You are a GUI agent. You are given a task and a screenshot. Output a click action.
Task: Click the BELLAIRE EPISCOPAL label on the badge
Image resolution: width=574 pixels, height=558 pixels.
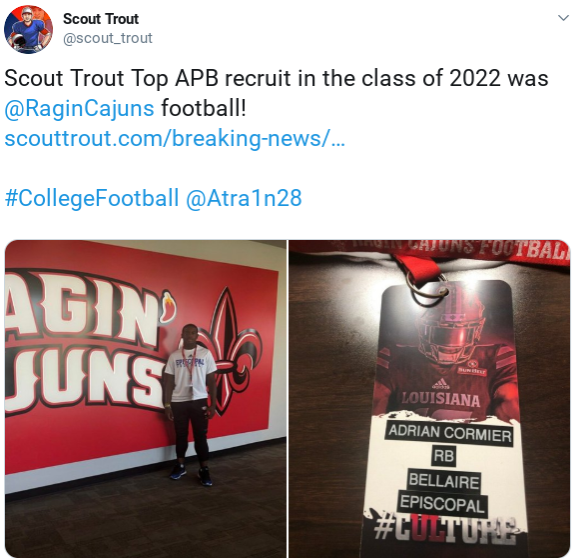point(443,494)
